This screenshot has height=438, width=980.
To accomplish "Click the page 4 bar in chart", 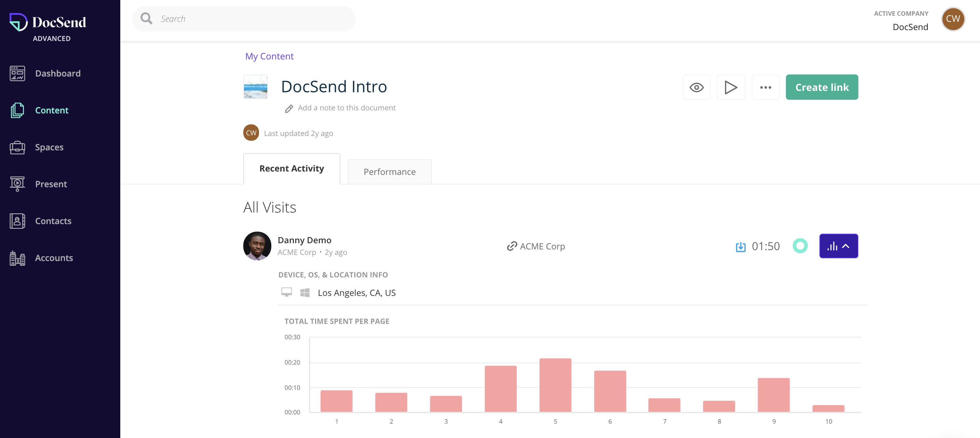I will pyautogui.click(x=501, y=388).
